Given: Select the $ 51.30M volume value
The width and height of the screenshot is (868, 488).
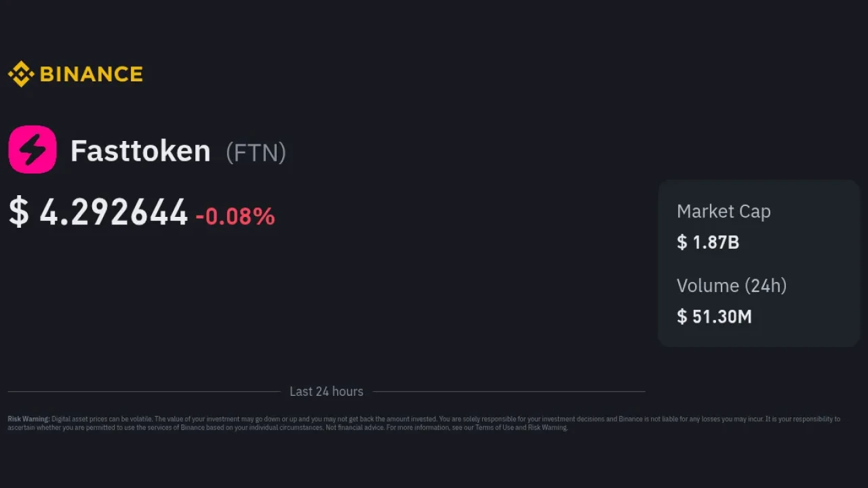Looking at the screenshot, I should 714,317.
